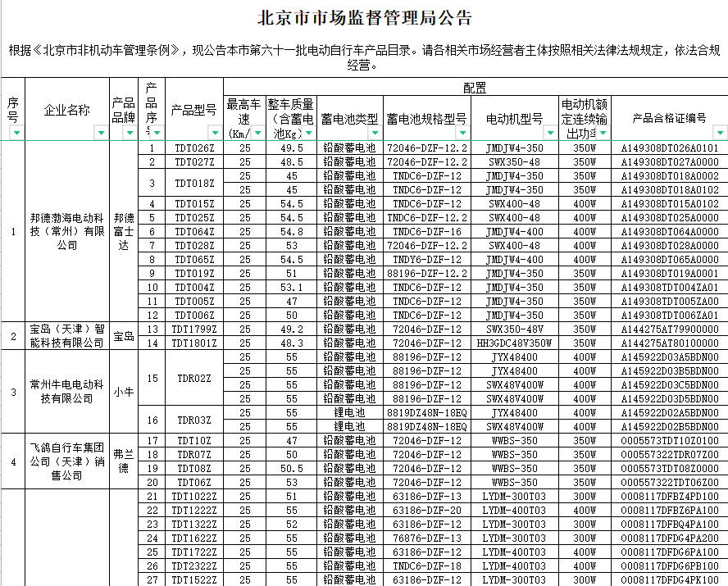The image size is (728, 586).
Task: Open filter dropdown for 产品合格证编号 column
Action: [x=720, y=133]
